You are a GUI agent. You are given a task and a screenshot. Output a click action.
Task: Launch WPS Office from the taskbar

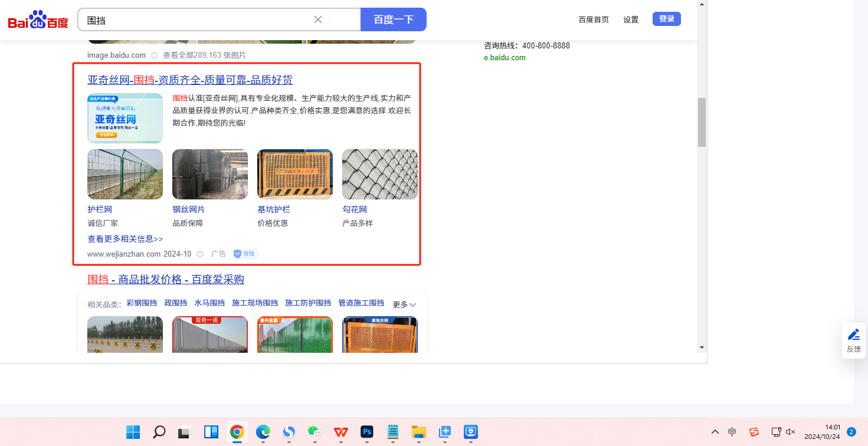[341, 432]
